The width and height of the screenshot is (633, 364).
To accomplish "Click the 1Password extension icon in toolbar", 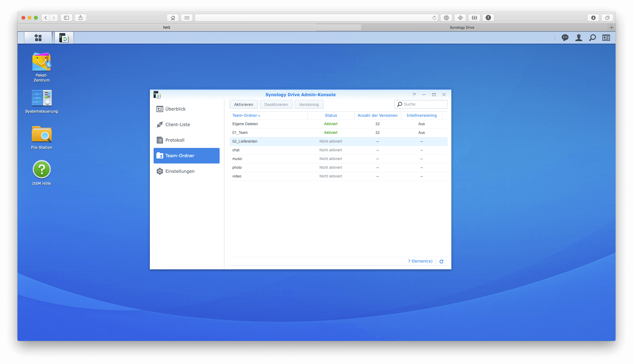I will 446,18.
